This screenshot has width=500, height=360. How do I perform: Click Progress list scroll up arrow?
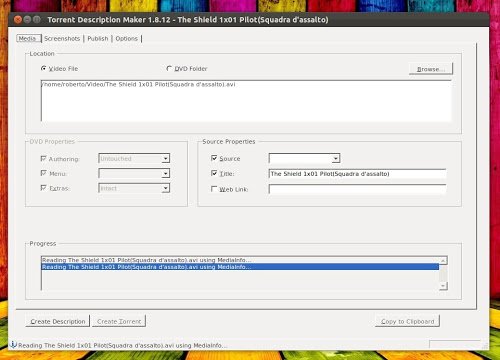coord(443,260)
